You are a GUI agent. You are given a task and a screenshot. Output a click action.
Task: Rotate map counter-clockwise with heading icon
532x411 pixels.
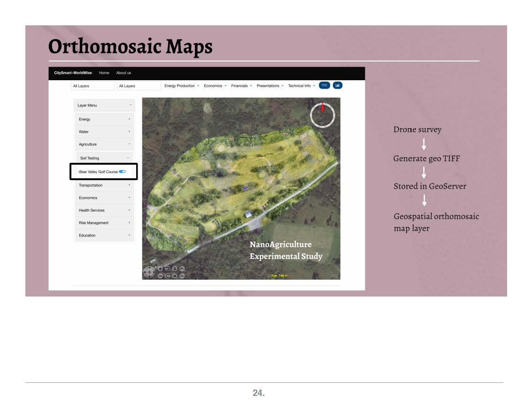(x=167, y=269)
